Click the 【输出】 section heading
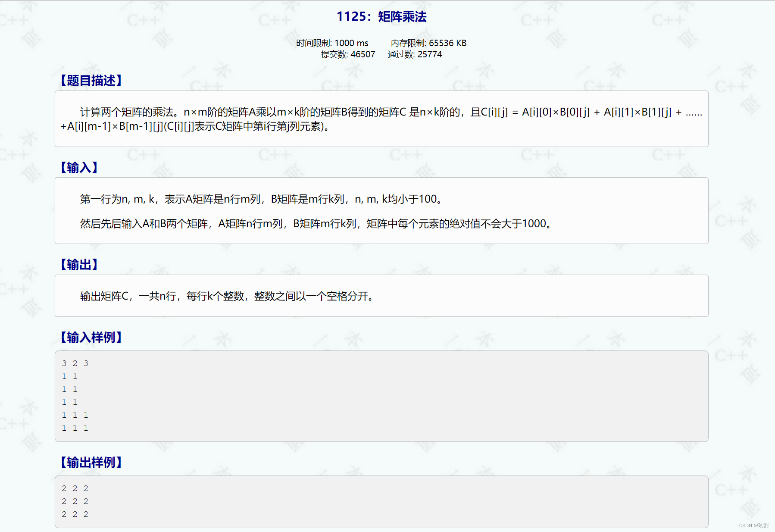 (79, 264)
